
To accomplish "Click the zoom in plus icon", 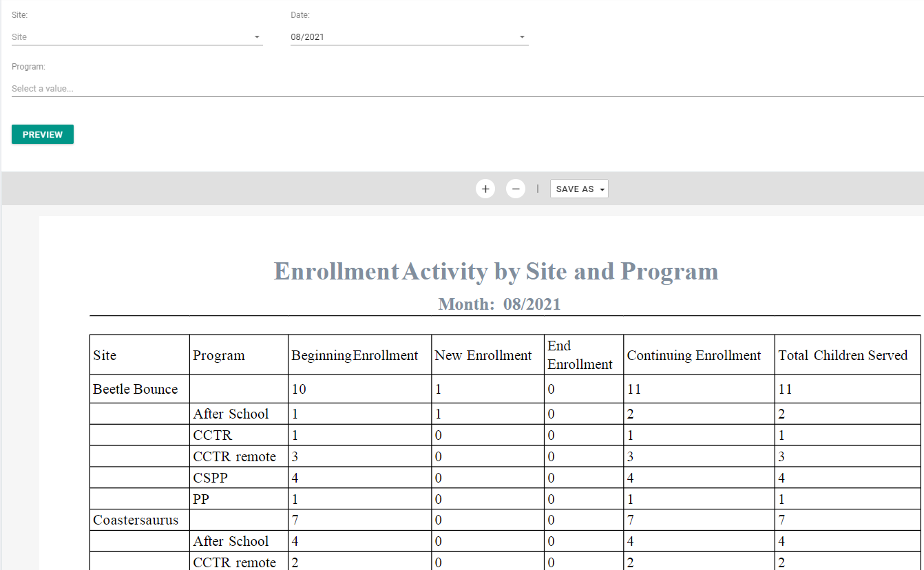I will 485,189.
